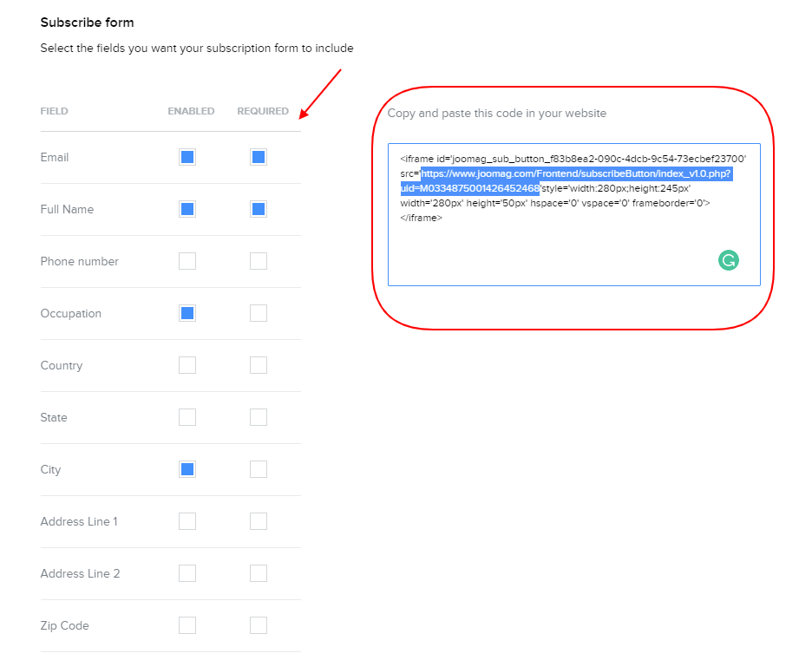Image resolution: width=812 pixels, height=660 pixels.
Task: Uncheck the Email required checkbox
Action: [x=259, y=157]
